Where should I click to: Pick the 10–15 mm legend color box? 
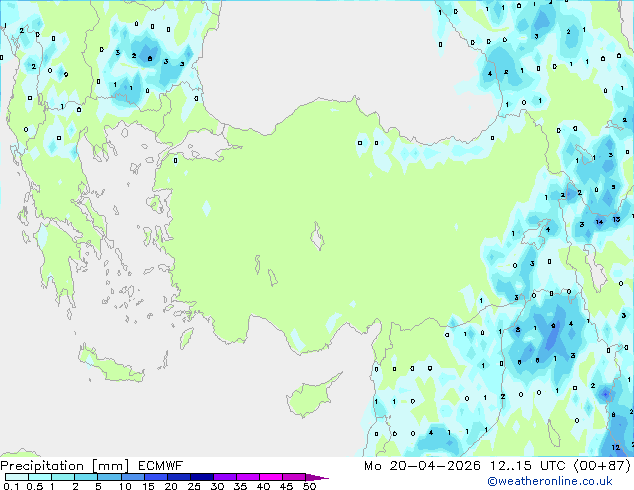132,477
